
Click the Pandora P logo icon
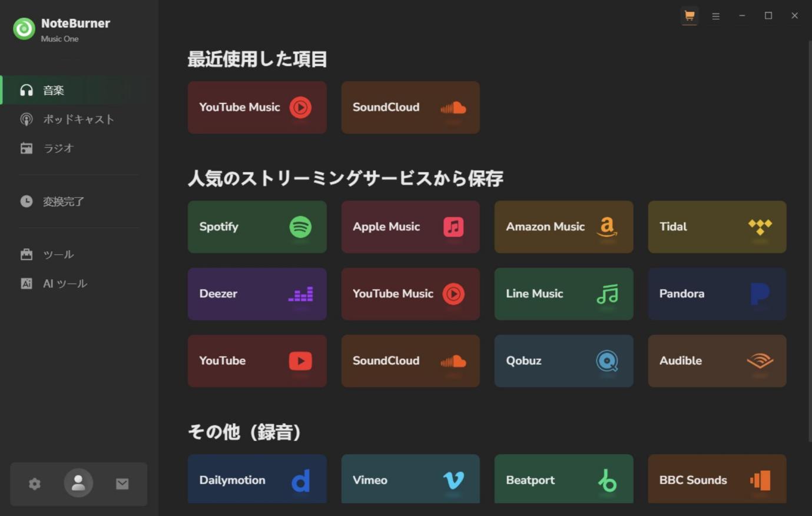pyautogui.click(x=760, y=294)
